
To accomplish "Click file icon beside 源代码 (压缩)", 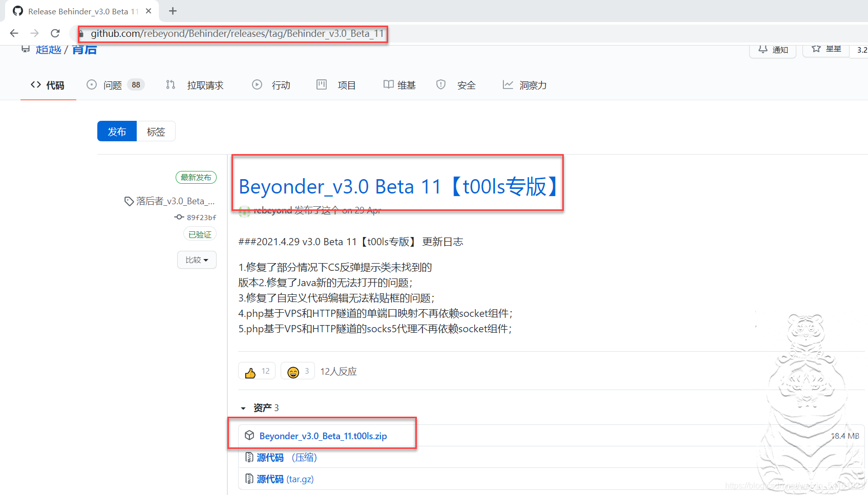I will (x=249, y=457).
